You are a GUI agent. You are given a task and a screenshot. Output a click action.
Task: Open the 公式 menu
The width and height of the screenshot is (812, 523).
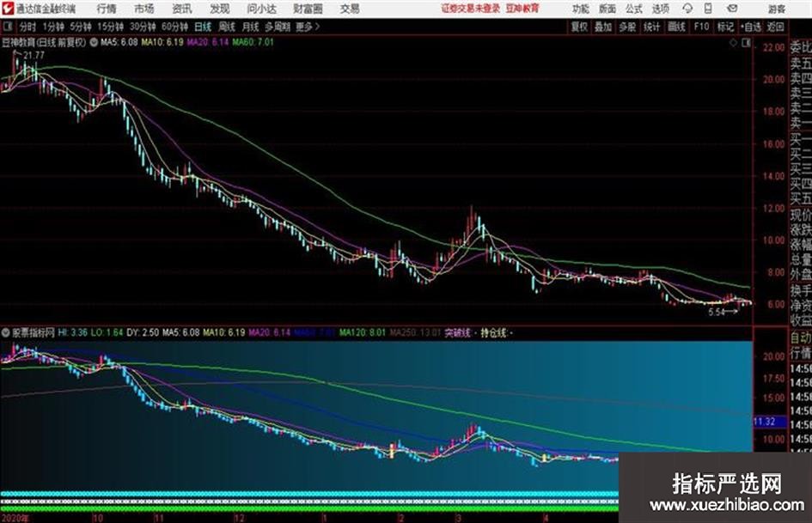pos(634,9)
